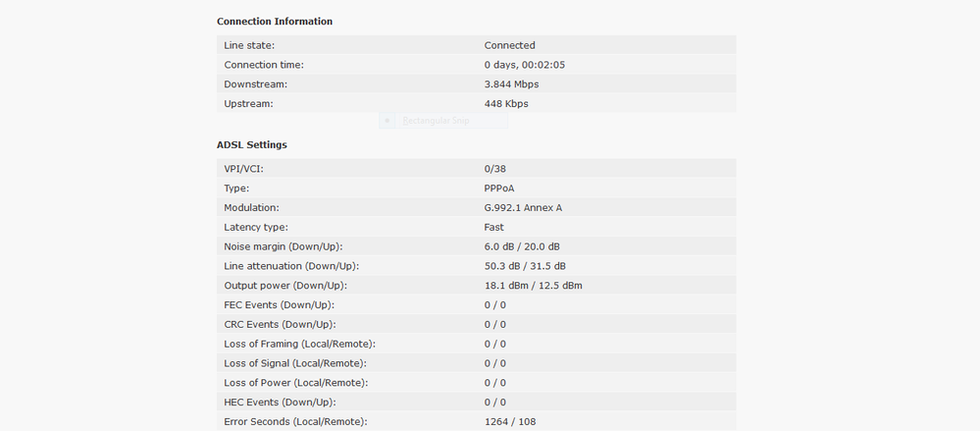The height and width of the screenshot is (431, 980).
Task: Click the Error Seconds 1264 / 108 value
Action: [x=510, y=421]
